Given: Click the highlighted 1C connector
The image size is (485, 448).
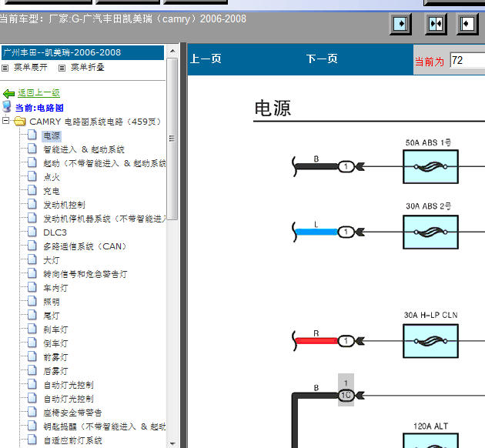Looking at the screenshot, I should [346, 395].
